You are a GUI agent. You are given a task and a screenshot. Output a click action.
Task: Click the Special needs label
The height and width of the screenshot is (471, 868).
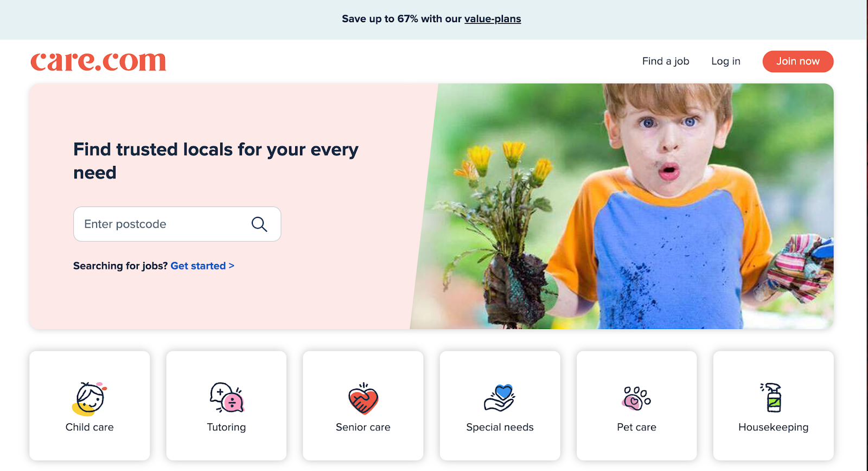[500, 427]
